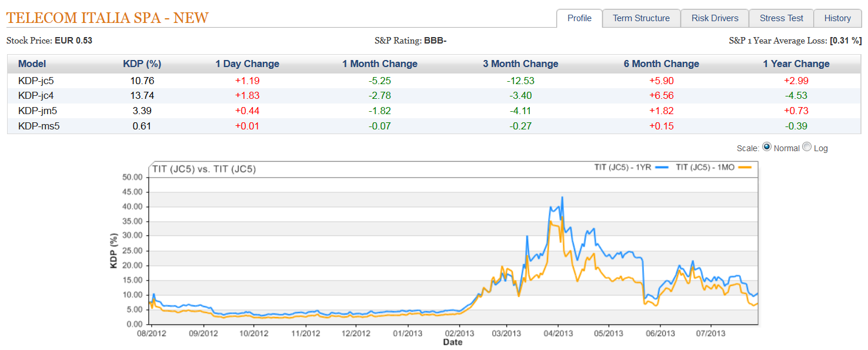868x350 pixels.
Task: Select the Log scale radio button
Action: (807, 147)
